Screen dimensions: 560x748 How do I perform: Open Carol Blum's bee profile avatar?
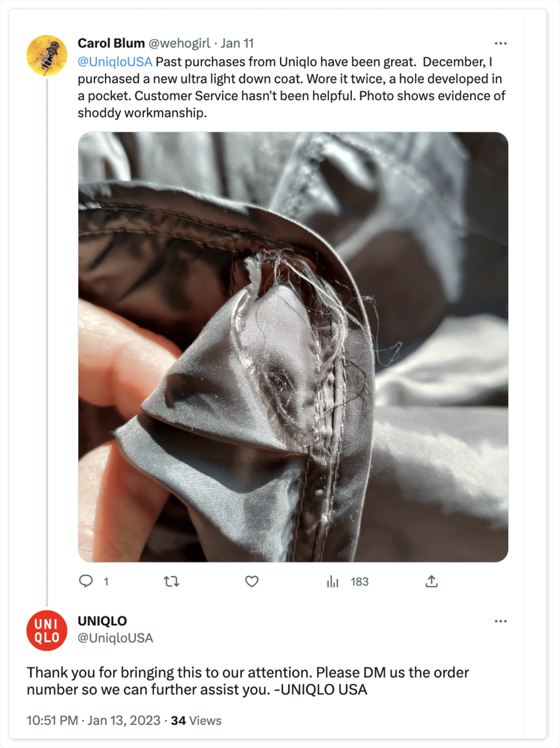click(46, 53)
